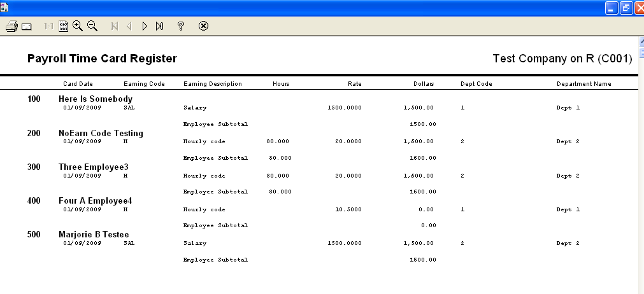Jump to the first page of report
The width and height of the screenshot is (644, 294).
coord(114,26)
